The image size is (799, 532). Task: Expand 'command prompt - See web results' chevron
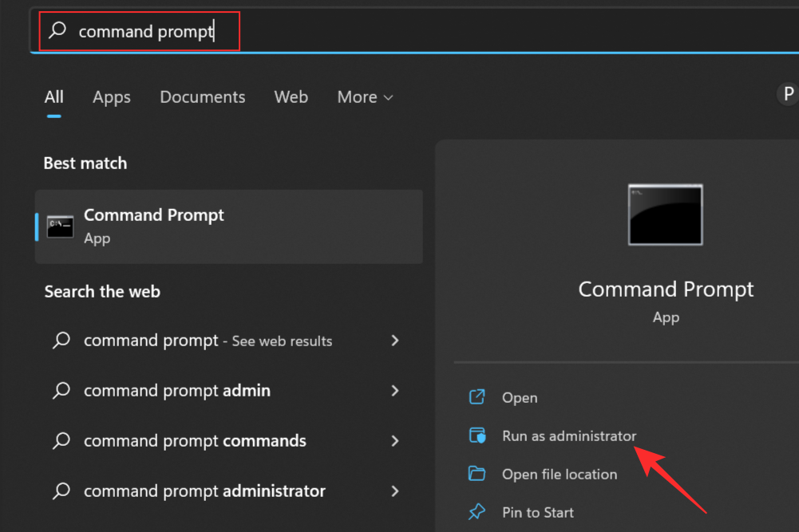pos(394,341)
